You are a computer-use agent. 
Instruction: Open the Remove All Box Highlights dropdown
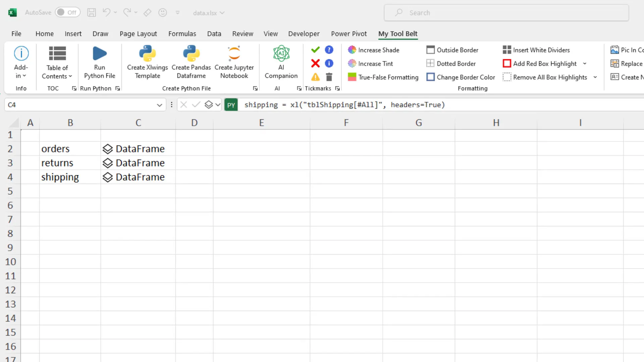pos(596,77)
